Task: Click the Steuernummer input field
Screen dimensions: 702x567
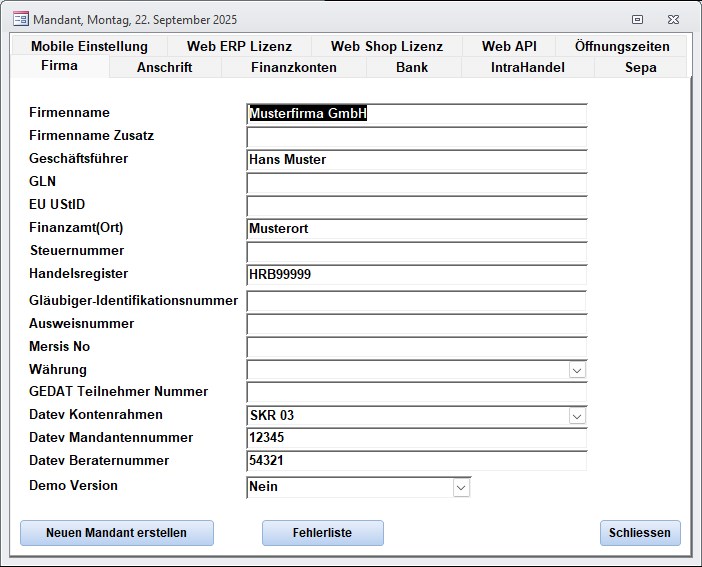Action: (x=416, y=252)
